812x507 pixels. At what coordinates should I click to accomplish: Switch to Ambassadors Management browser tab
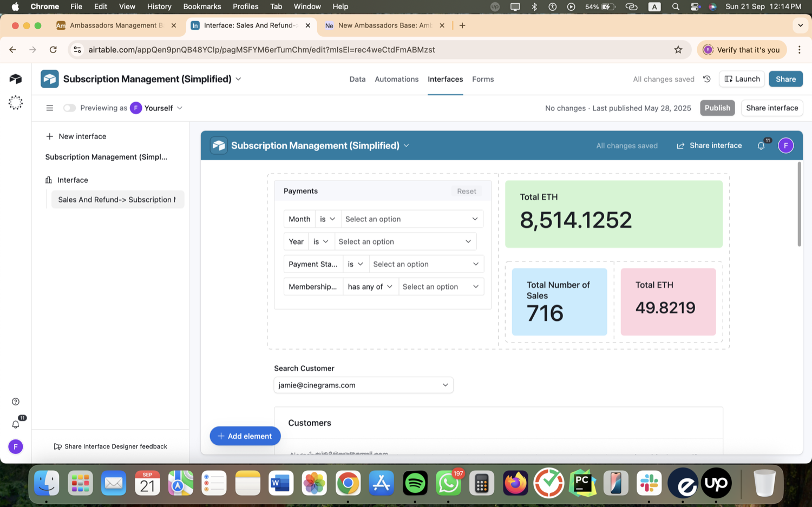click(x=116, y=25)
